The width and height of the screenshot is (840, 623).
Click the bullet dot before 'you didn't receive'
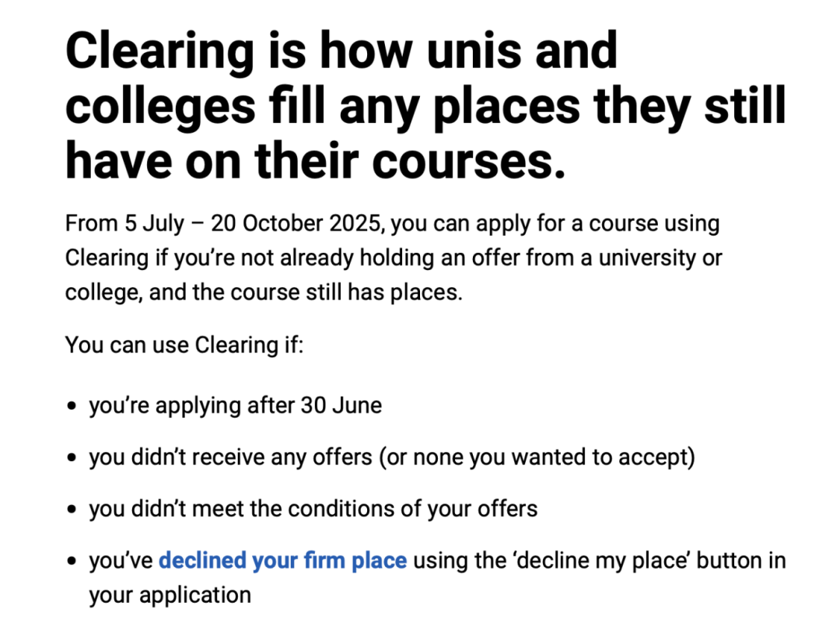click(72, 459)
